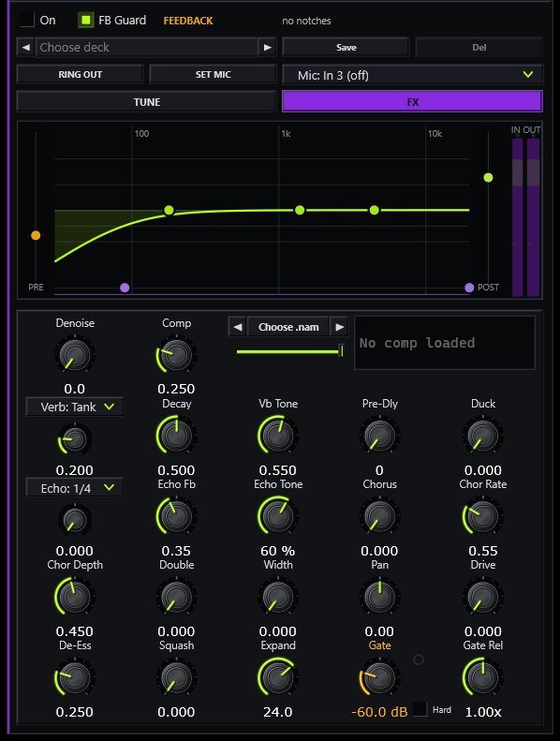Click the Comp knob
This screenshot has width=560, height=741.
coord(176,355)
